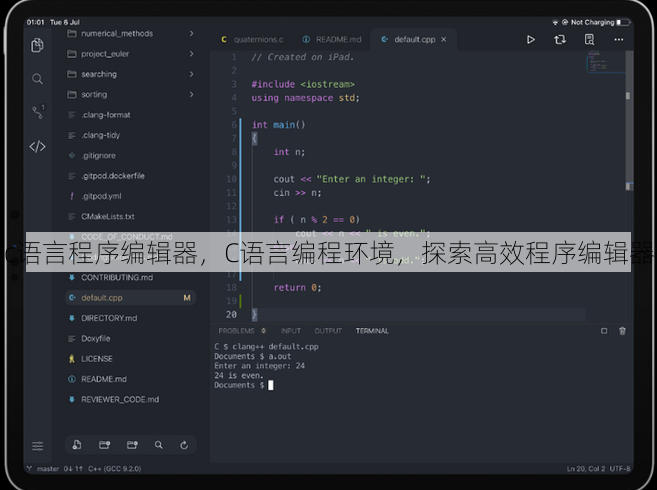Screen dimensions: 657x490
Task: Click the search magnifier in explorer toolbar
Action: click(x=158, y=445)
